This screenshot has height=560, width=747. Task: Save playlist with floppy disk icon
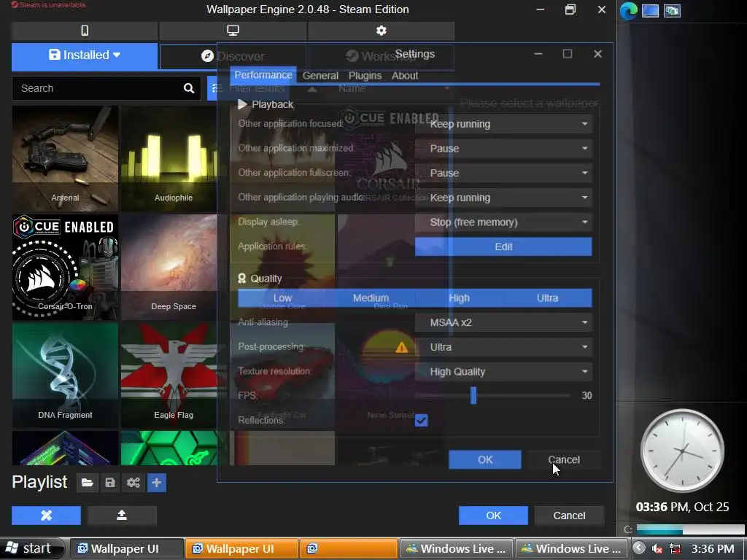[x=110, y=483]
